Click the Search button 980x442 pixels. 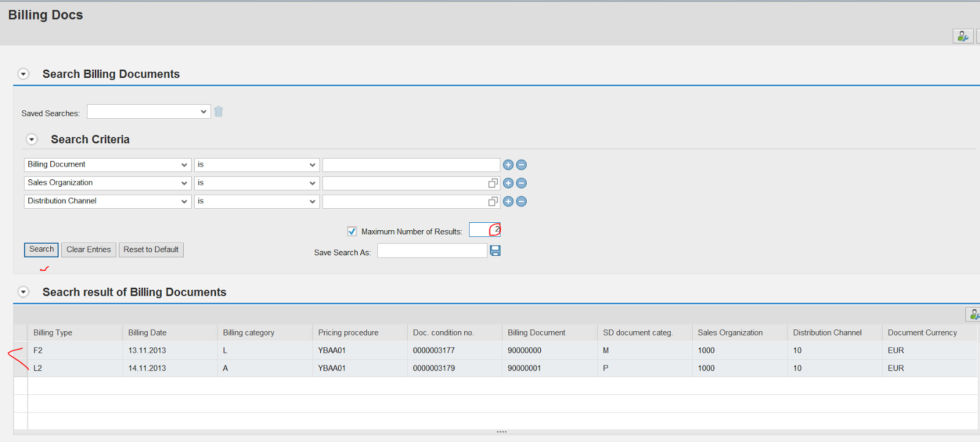click(x=41, y=249)
